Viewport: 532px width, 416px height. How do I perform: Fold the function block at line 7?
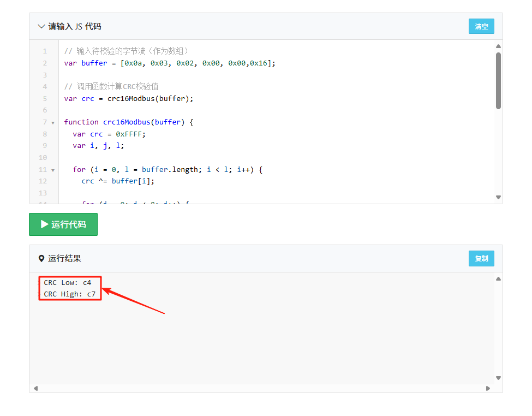53,123
